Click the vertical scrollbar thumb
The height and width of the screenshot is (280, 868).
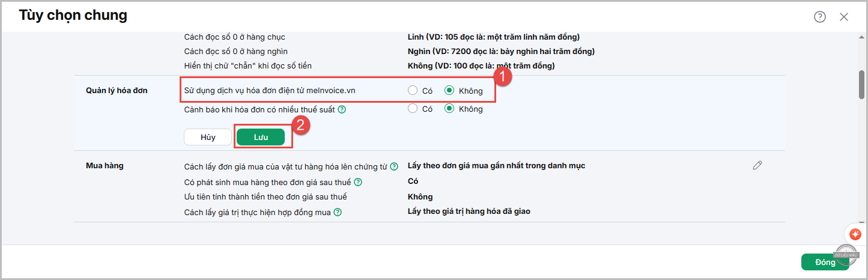coord(861,85)
